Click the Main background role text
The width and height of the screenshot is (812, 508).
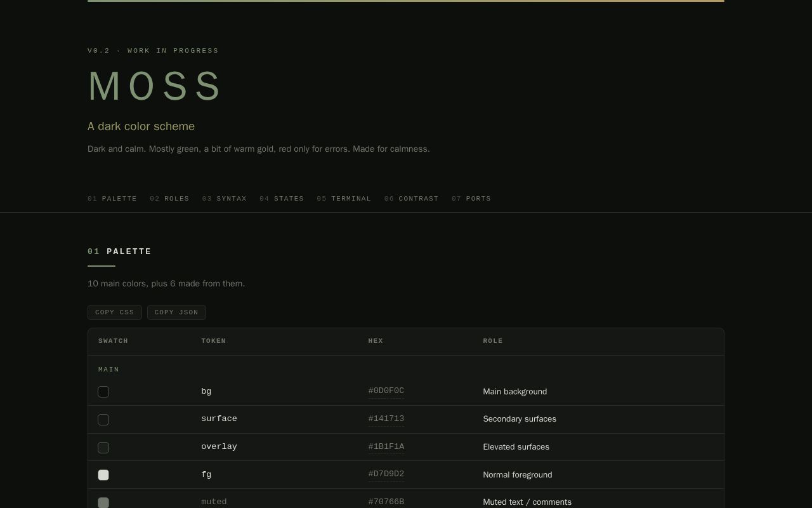515,392
